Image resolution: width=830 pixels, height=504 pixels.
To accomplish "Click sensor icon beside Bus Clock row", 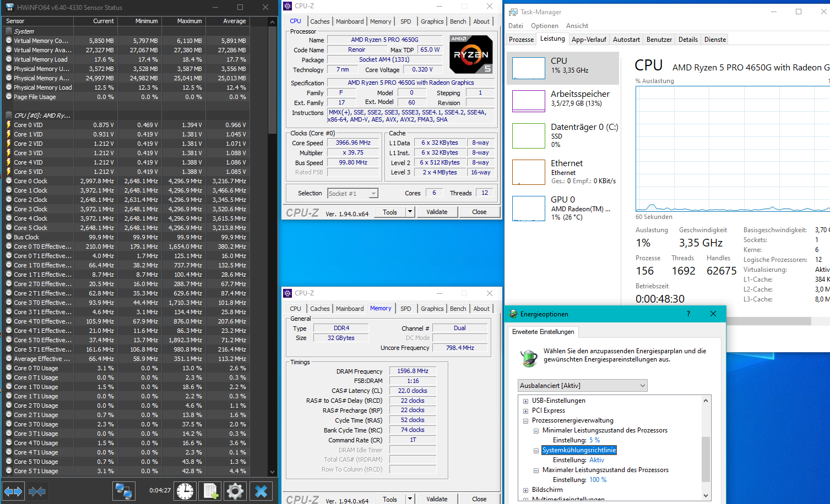I will click(9, 237).
